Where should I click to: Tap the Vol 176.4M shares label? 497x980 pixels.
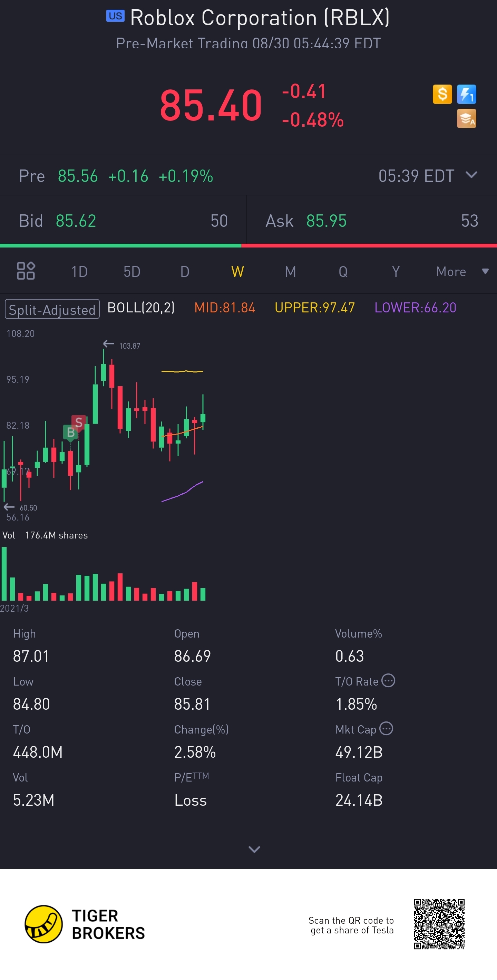point(45,535)
